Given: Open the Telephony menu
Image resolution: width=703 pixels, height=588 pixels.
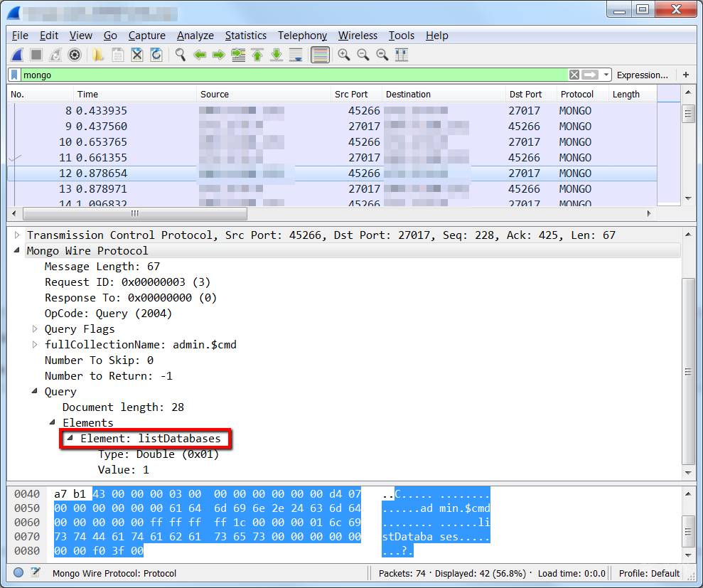Looking at the screenshot, I should pos(302,36).
